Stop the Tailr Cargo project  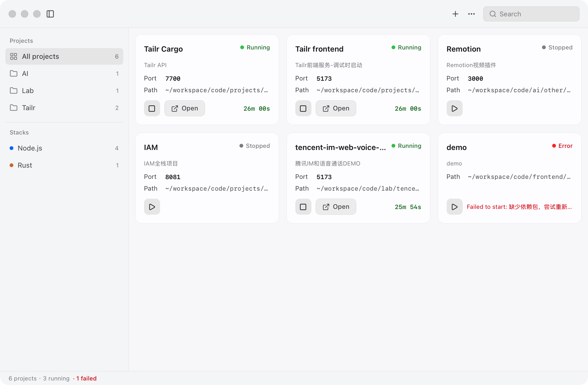click(152, 108)
